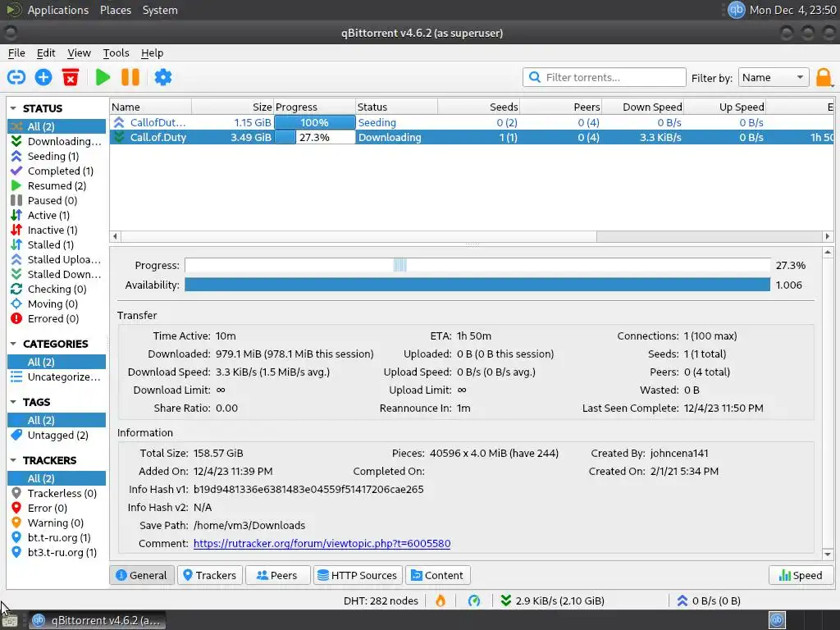Select the CallofDut... seeding torrent row
This screenshot has width=840, height=630.
pos(472,123)
